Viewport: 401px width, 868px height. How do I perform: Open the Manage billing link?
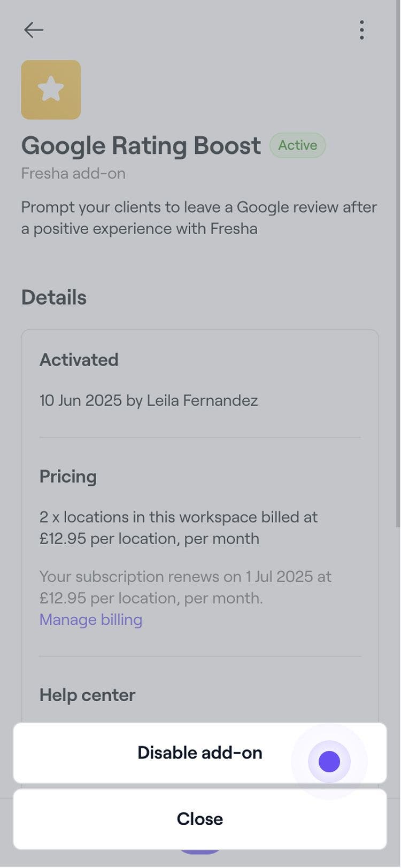91,619
